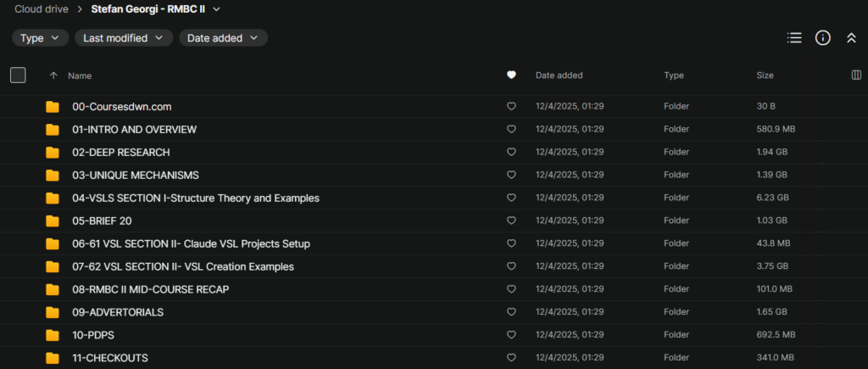This screenshot has width=868, height=369.
Task: Open the Date added filter dropdown
Action: 223,38
